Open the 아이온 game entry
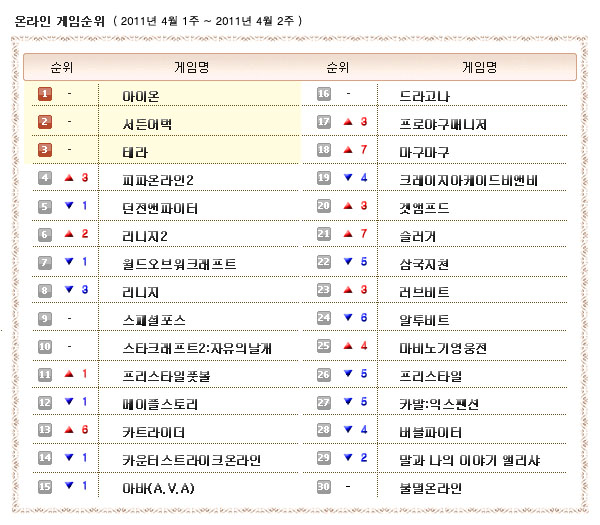This screenshot has height=525, width=600. click(141, 95)
